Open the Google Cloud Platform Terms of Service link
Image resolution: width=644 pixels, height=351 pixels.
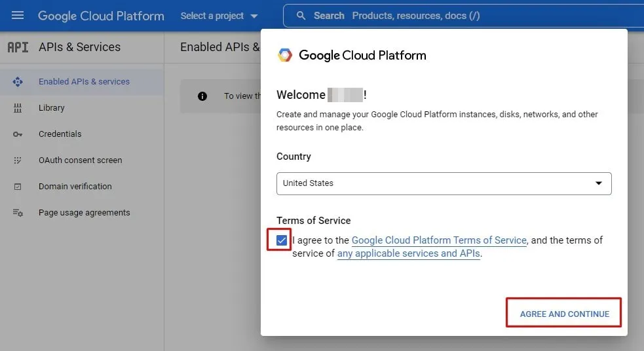439,240
